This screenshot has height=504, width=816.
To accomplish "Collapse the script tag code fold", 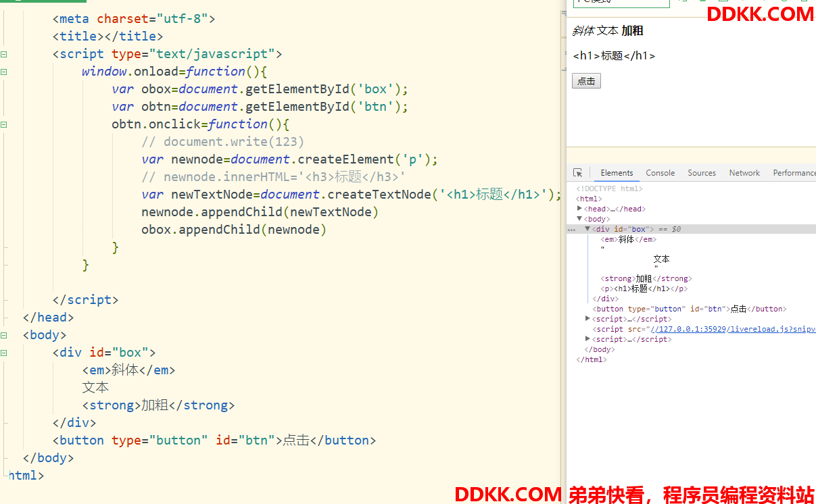I will (x=4, y=54).
